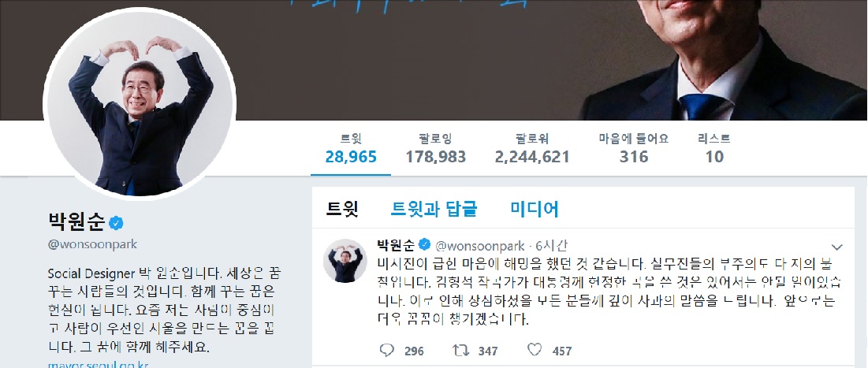
Task: Open the 팔로워 2,244,621 list
Action: (532, 149)
